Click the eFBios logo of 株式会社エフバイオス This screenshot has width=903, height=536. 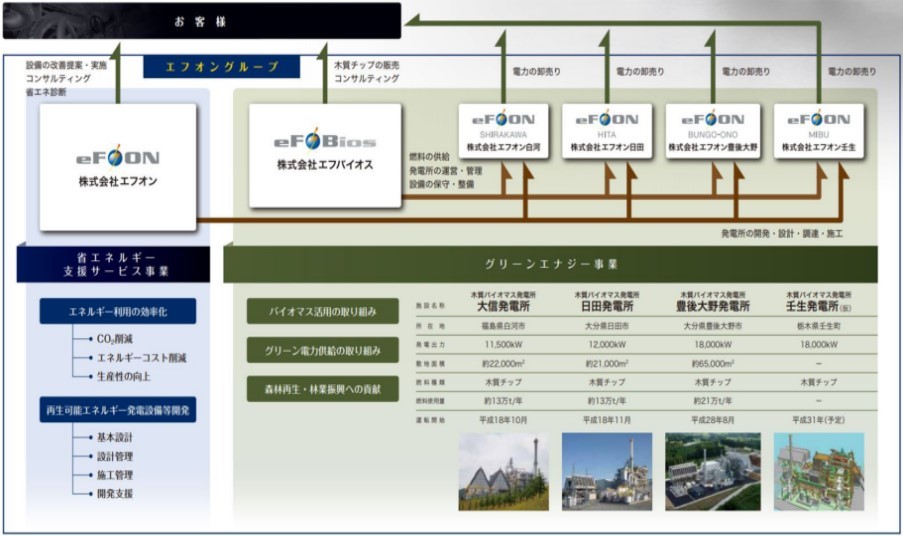[325, 139]
